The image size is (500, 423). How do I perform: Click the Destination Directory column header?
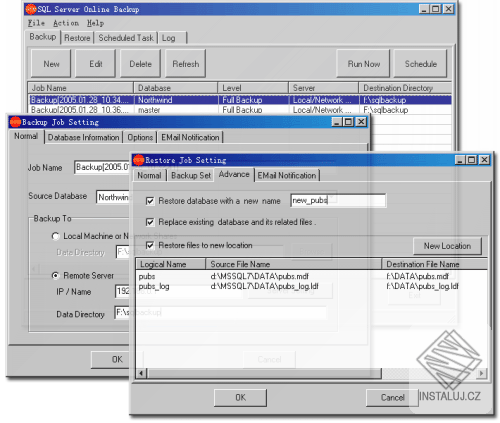pyautogui.click(x=405, y=88)
